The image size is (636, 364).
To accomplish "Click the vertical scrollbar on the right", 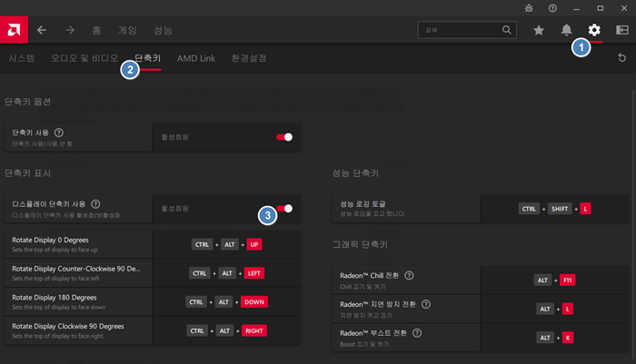I will tap(633, 223).
